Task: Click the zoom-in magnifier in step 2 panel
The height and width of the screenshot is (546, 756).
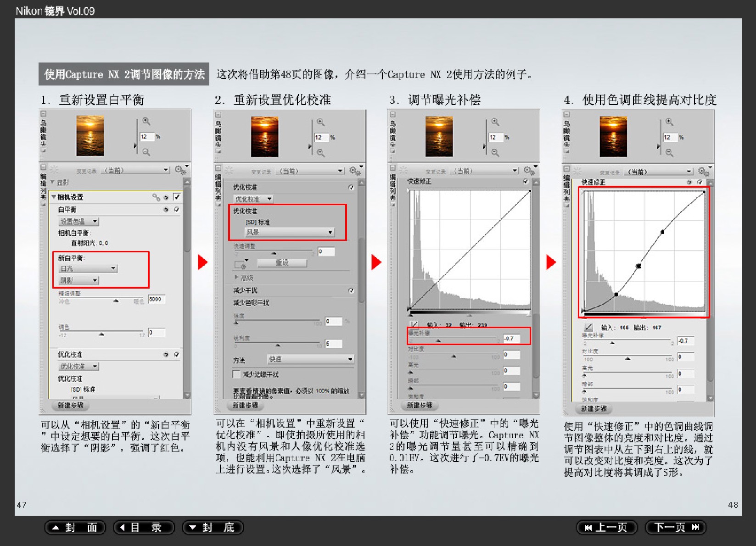Action: pyautogui.click(x=321, y=122)
